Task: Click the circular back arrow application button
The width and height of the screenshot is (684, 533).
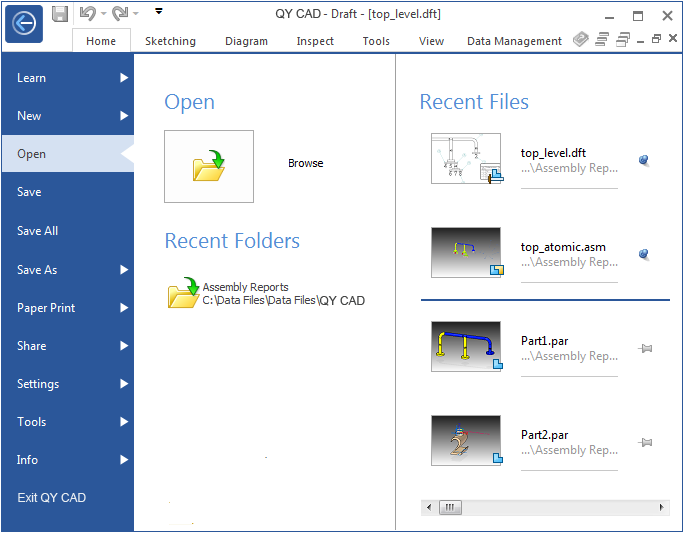Action: [23, 23]
